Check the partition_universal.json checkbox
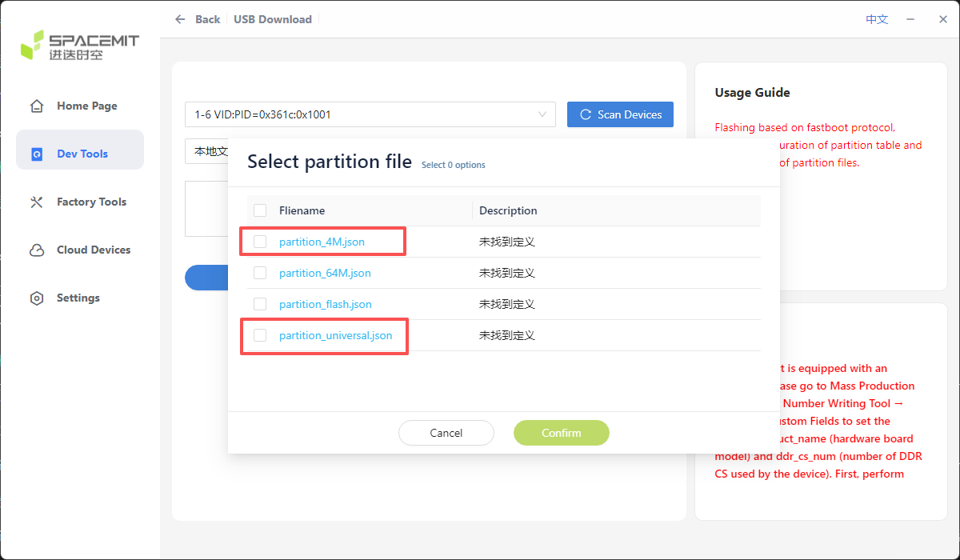This screenshot has width=960, height=560. pos(260,335)
